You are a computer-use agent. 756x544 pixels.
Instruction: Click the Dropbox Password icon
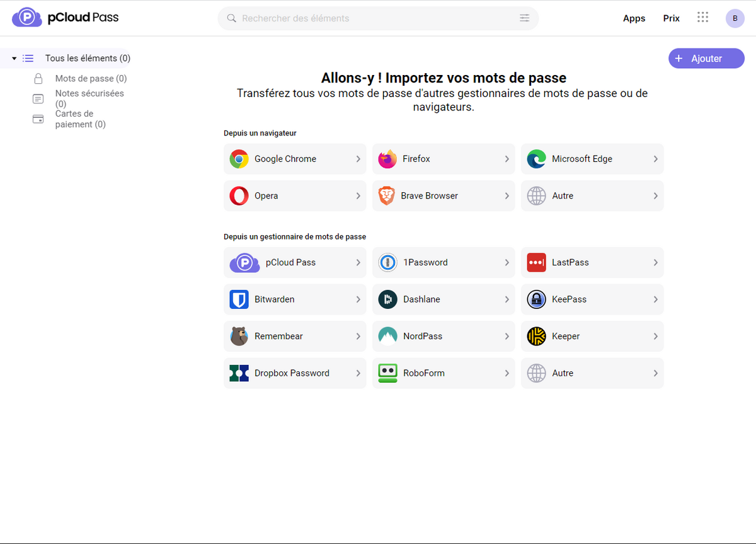239,373
